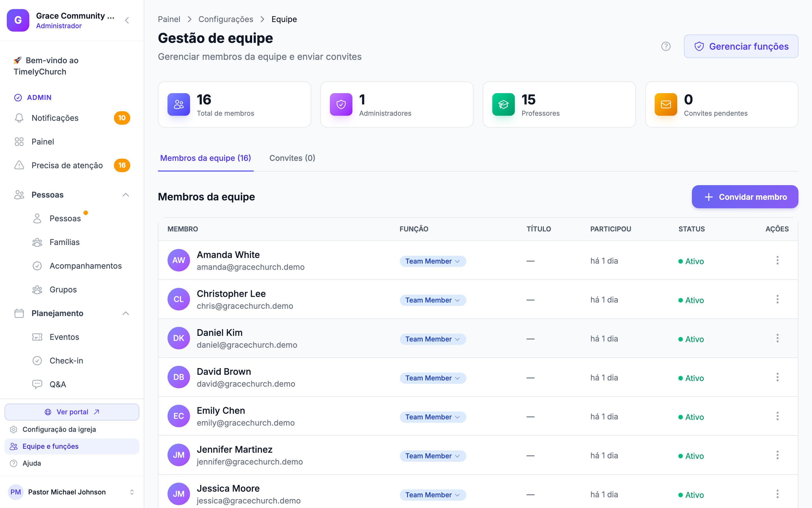Change role dropdown for Jessica Moore

point(433,495)
